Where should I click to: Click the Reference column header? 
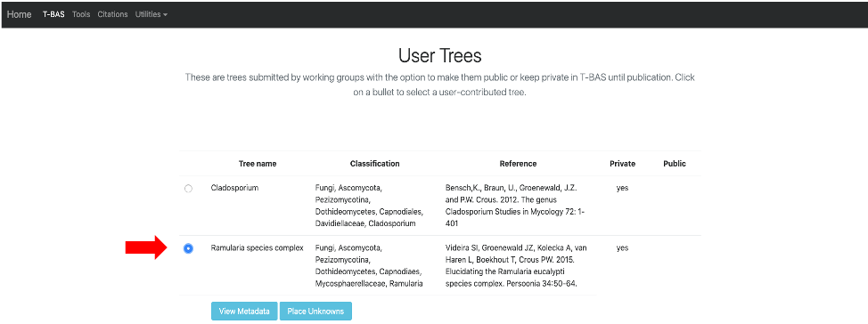pyautogui.click(x=518, y=164)
